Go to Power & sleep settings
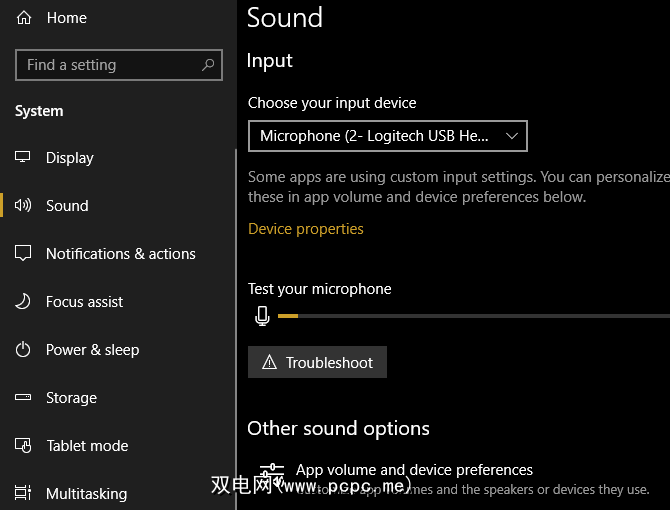This screenshot has width=670, height=510. tap(92, 350)
